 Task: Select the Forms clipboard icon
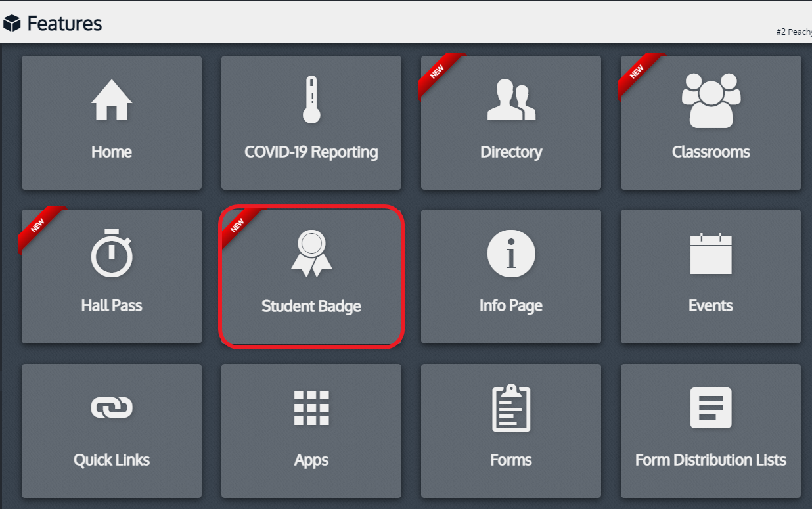(x=511, y=408)
